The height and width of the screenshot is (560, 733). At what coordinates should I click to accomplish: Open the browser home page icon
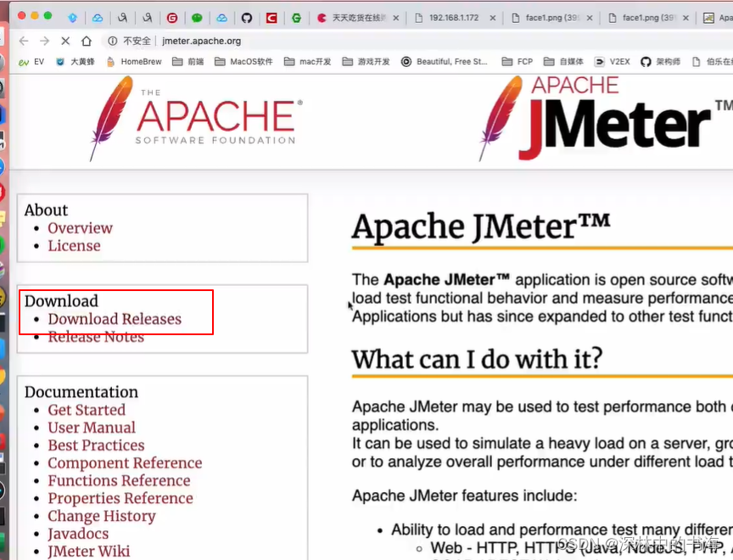[87, 41]
